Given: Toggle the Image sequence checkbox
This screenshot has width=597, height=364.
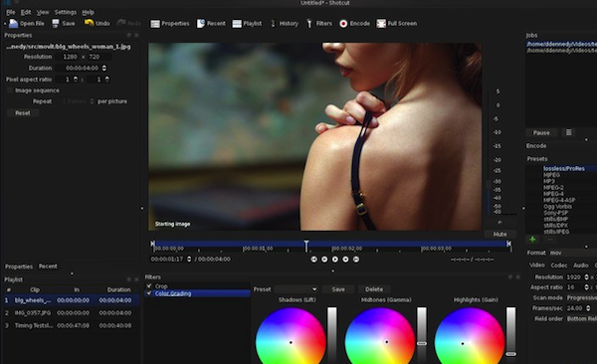Looking at the screenshot, I should coord(10,91).
